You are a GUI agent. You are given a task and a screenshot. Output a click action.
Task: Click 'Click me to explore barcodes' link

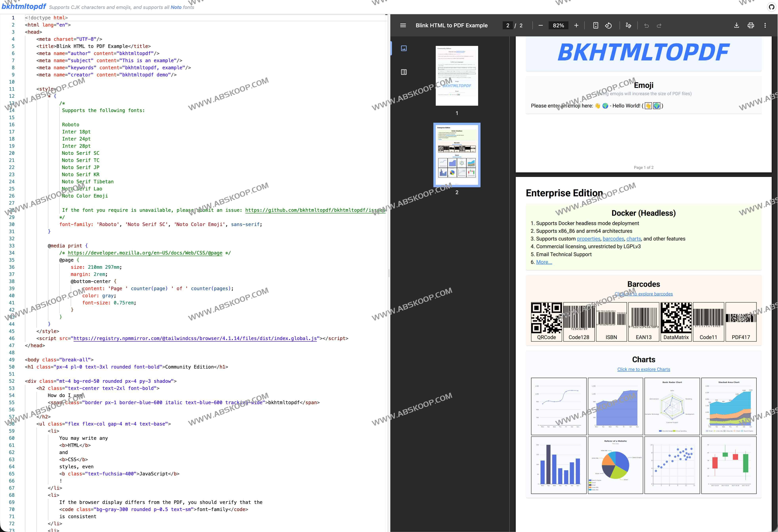click(x=644, y=294)
